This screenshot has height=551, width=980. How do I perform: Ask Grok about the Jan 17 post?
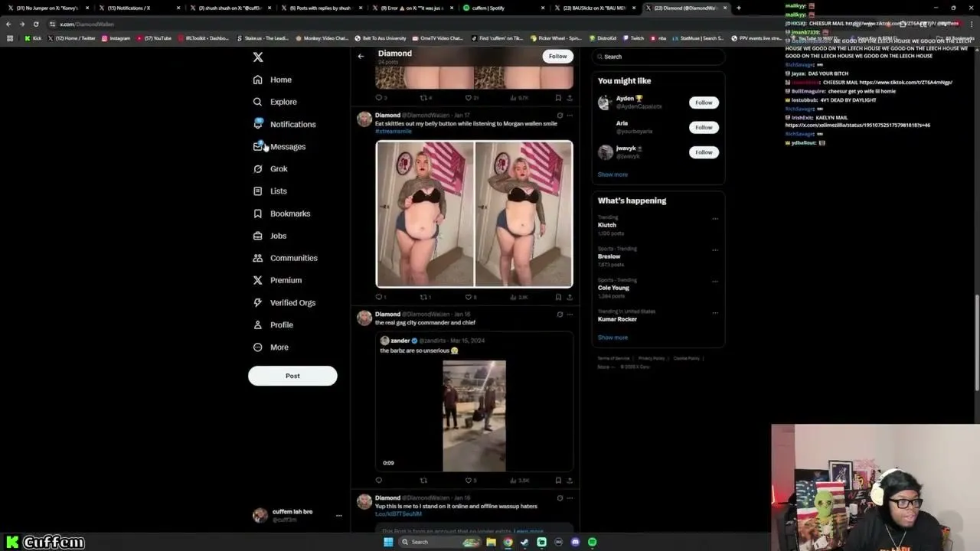(560, 116)
